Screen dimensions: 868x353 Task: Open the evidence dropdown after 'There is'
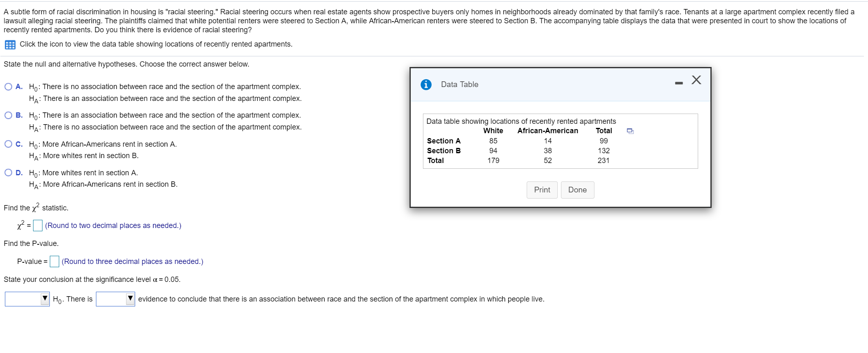pos(116,299)
